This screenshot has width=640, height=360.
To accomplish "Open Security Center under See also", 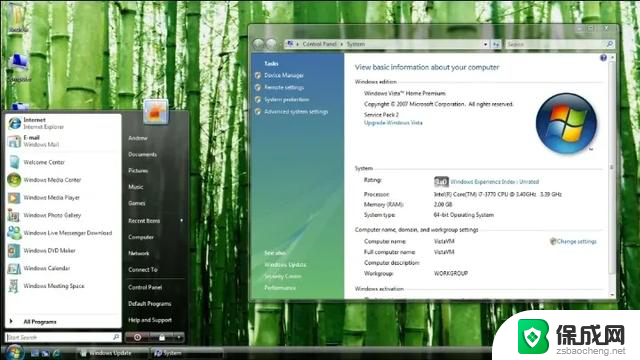I will pos(282,276).
